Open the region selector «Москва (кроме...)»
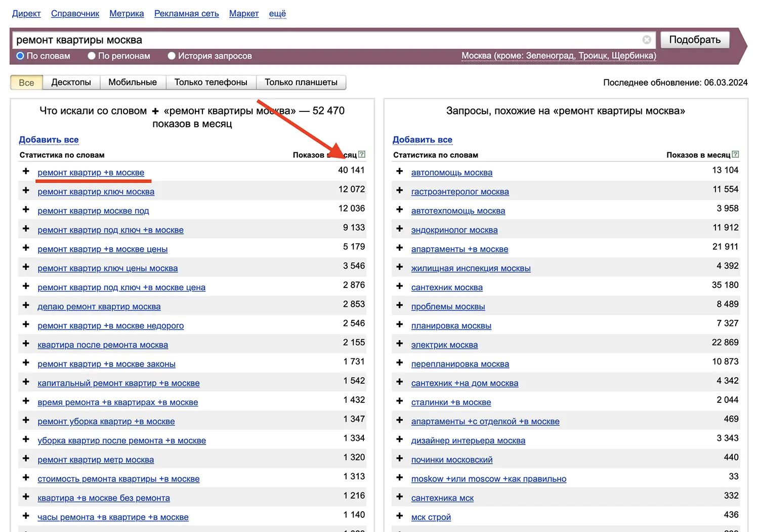Image resolution: width=759 pixels, height=532 pixels. [x=558, y=56]
